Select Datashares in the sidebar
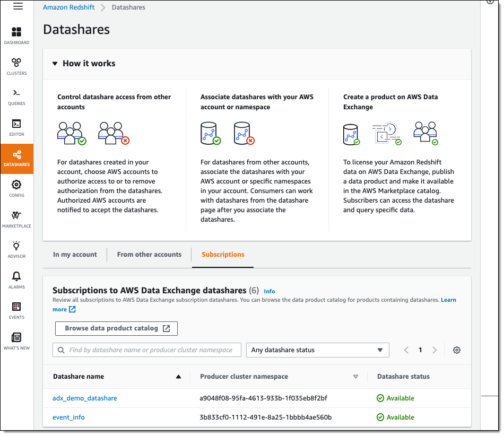 pyautogui.click(x=17, y=159)
